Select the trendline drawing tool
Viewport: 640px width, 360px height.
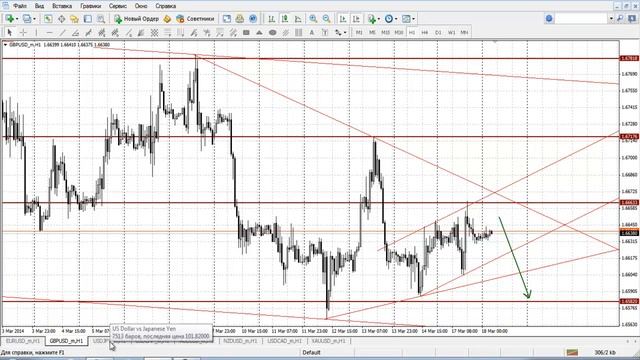click(x=62, y=32)
